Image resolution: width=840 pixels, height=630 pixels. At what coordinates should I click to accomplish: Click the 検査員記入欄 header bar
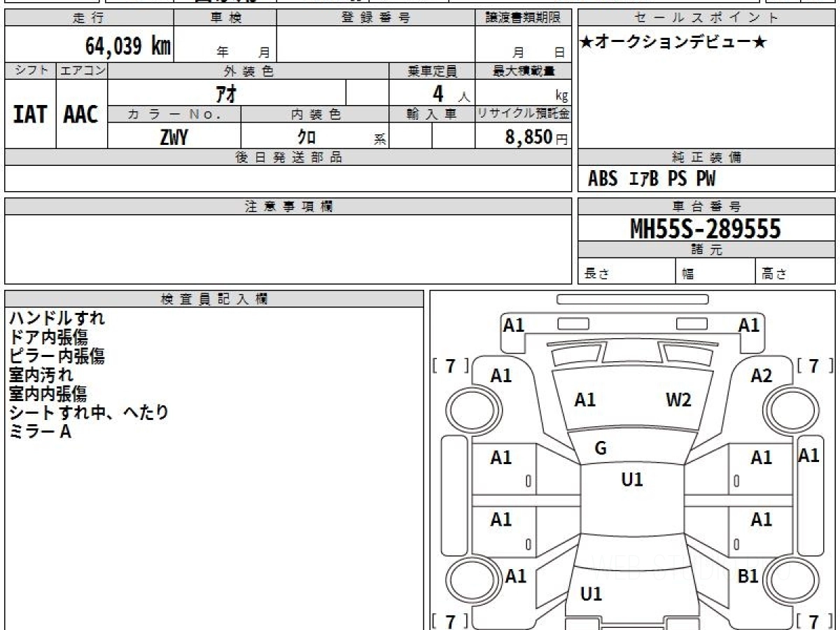214,299
